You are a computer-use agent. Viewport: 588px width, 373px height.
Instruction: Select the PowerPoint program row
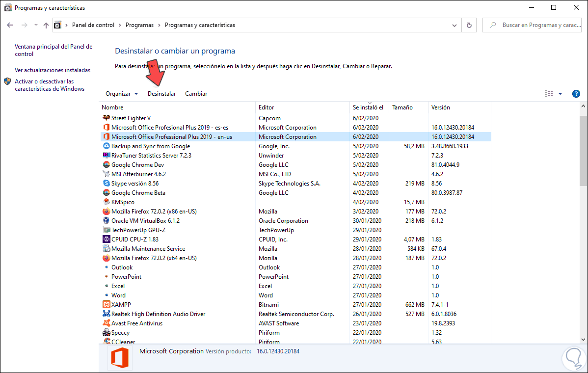(x=296, y=277)
